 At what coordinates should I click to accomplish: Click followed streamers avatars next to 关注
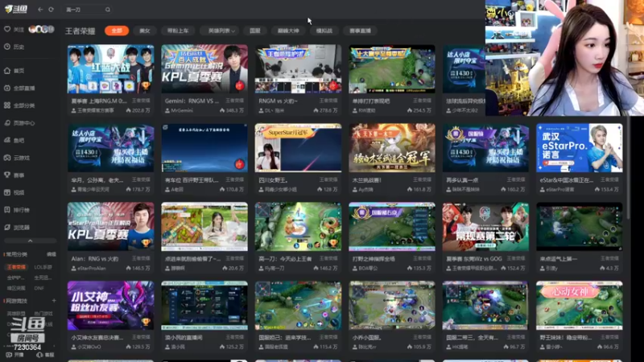point(41,29)
